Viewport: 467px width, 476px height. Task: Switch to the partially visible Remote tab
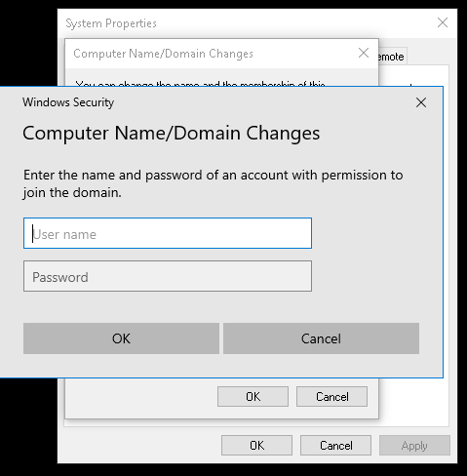pos(392,57)
